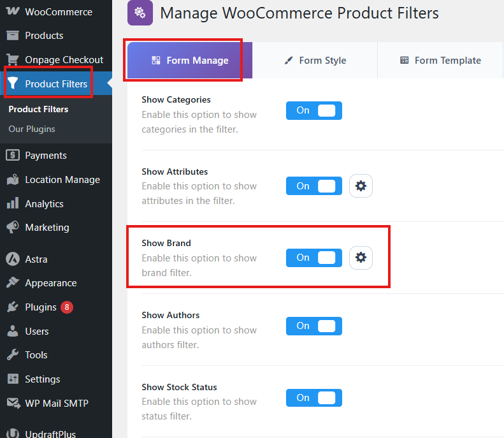504x438 pixels.
Task: Click the Tools wrench icon
Action: tap(13, 354)
